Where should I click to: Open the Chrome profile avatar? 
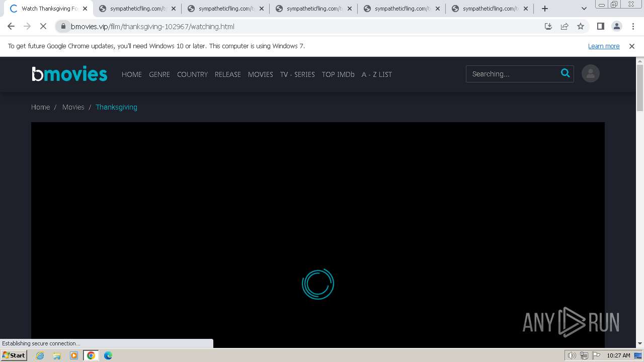point(616,27)
